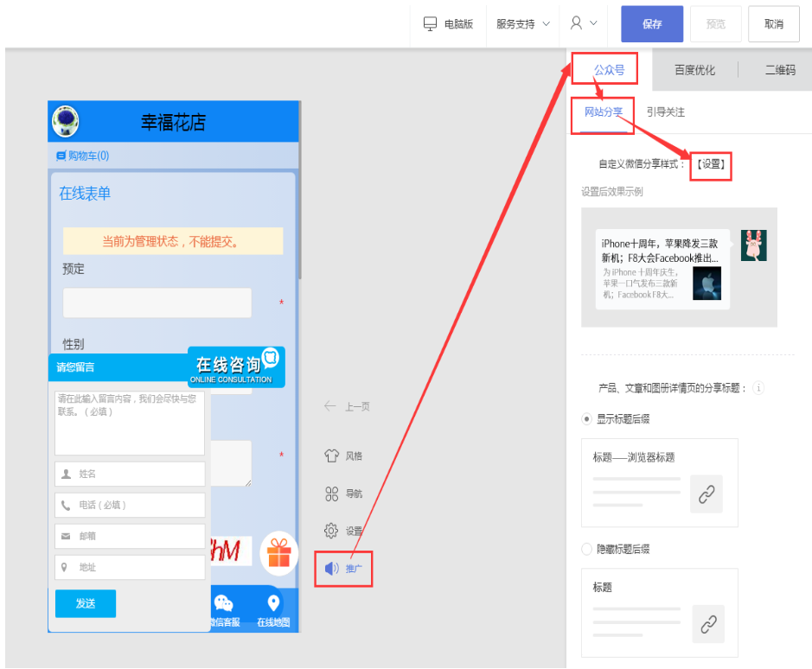The height and width of the screenshot is (669, 812).
Task: Click the captcha image
Action: [x=231, y=551]
